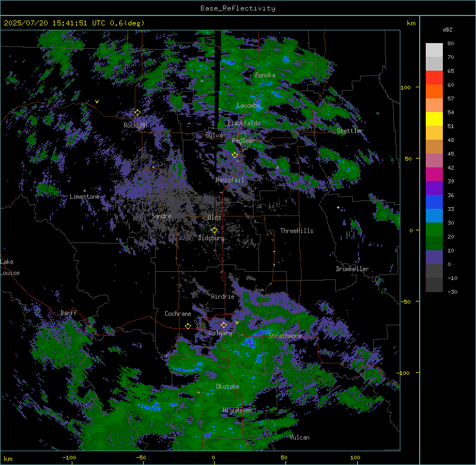476x465 pixels.
Task: Click the magenta 39 dBZ legend swatch
Action: tap(434, 174)
